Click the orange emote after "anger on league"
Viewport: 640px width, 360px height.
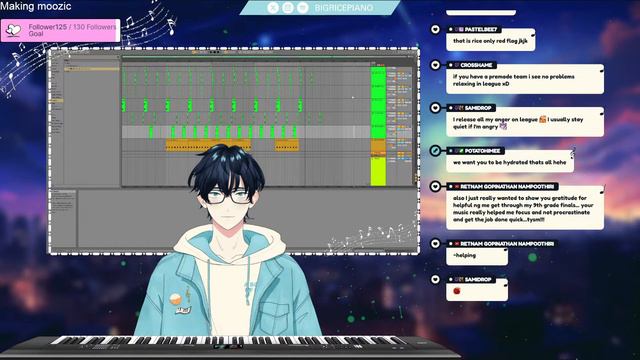[x=542, y=119]
